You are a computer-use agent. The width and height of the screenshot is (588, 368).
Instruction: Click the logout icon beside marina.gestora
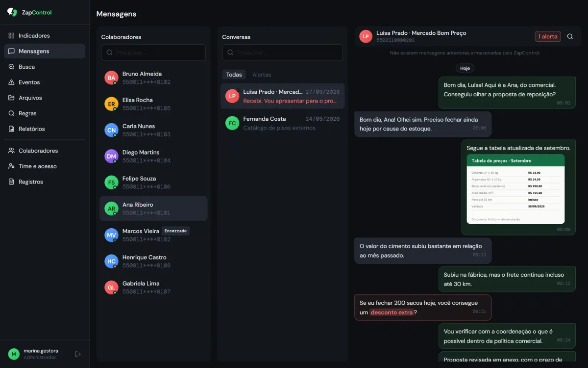[78, 354]
